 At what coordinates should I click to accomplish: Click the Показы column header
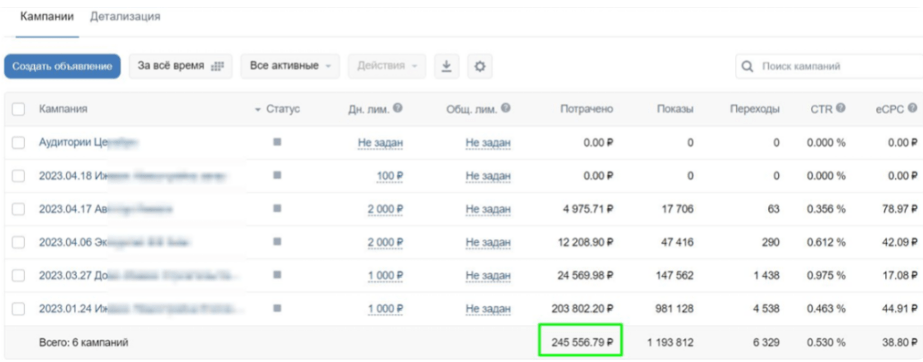click(x=675, y=109)
